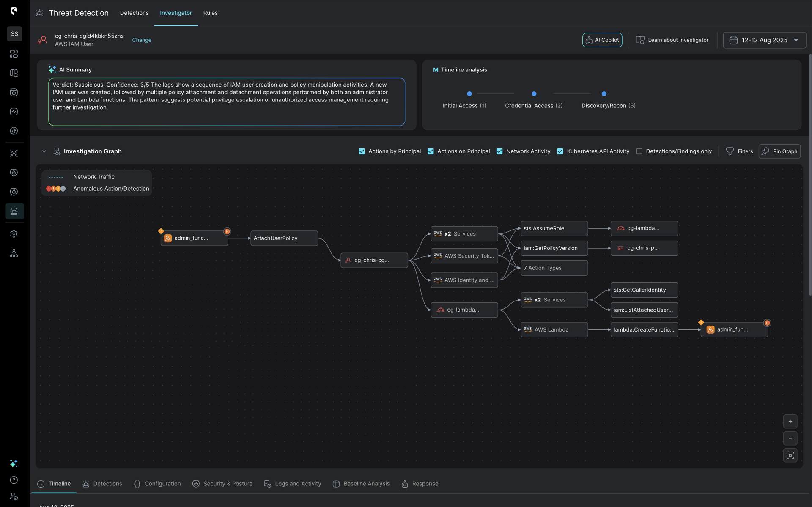812x507 pixels.
Task: Expand the x2 Services node near sts:GetCallerIdentity
Action: click(554, 300)
